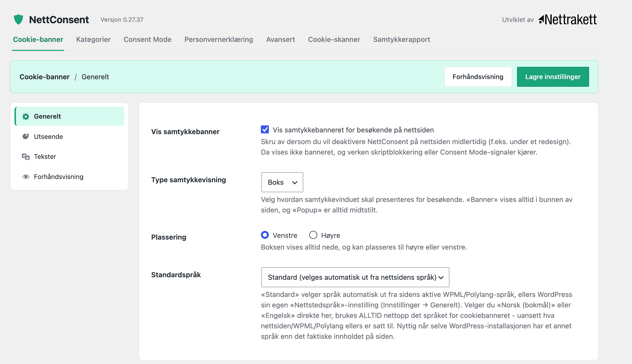This screenshot has height=364, width=632.
Task: Open the Standardspråk language dropdown
Action: 355,277
